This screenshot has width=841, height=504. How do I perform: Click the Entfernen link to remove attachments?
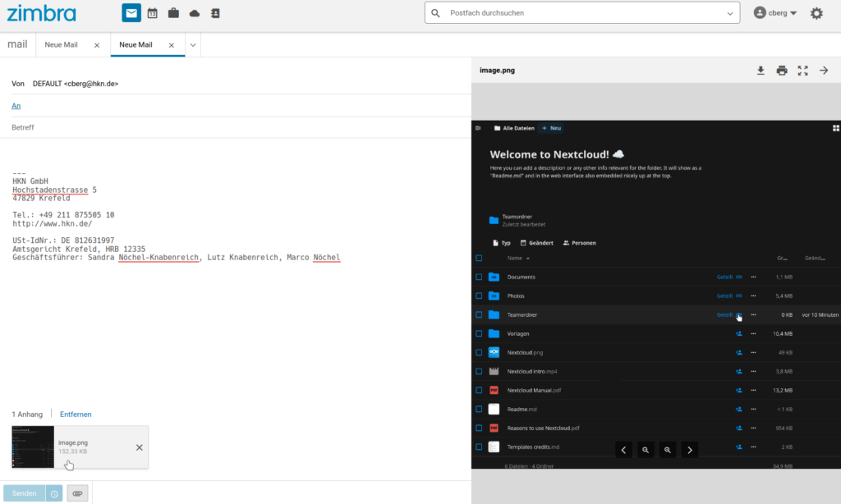click(76, 415)
